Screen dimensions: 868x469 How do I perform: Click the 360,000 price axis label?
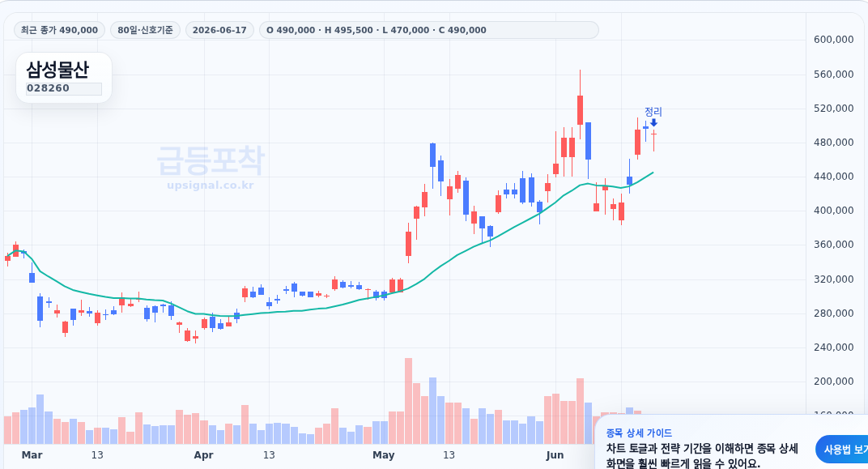point(833,244)
